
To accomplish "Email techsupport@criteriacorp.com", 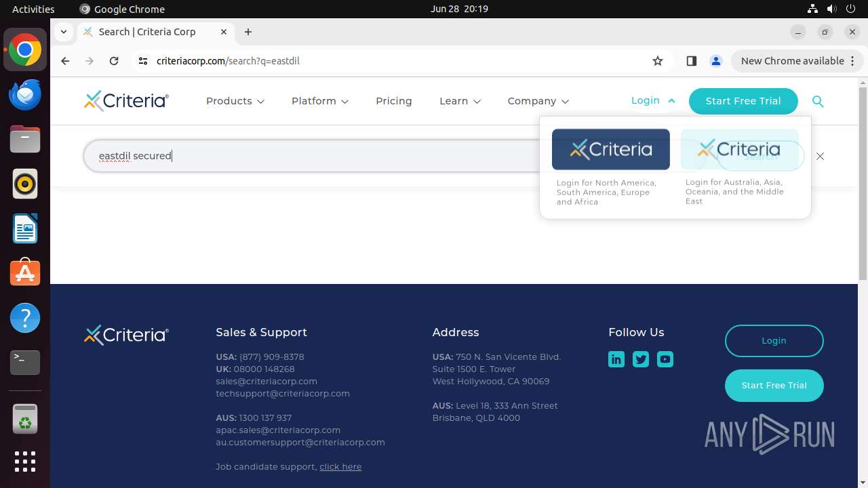I will click(x=283, y=393).
